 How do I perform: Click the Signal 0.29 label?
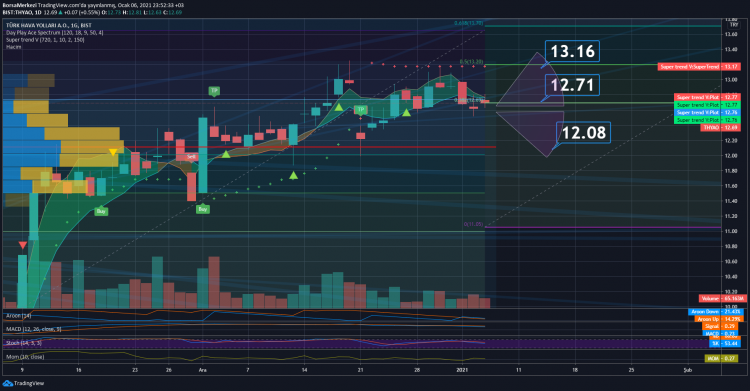pyautogui.click(x=720, y=326)
